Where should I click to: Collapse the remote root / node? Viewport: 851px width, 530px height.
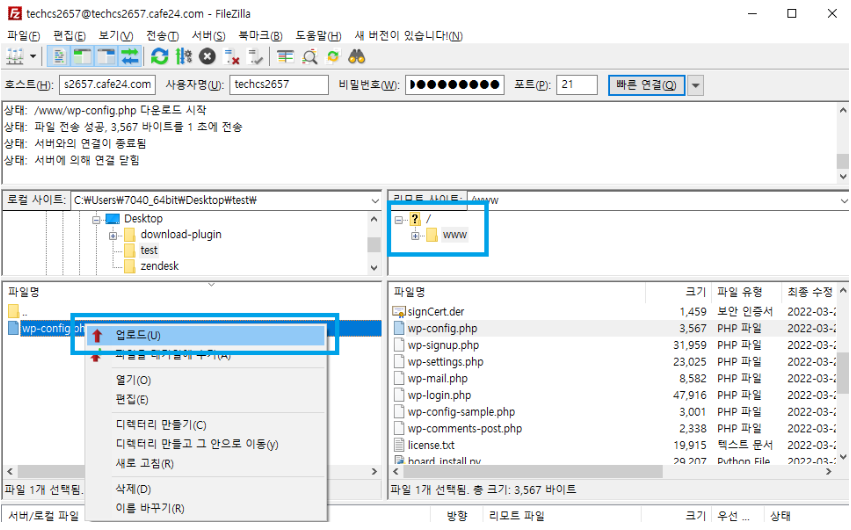click(399, 220)
